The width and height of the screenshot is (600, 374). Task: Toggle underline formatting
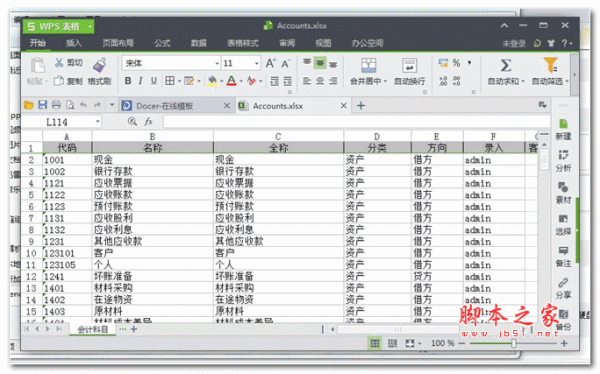(x=153, y=81)
